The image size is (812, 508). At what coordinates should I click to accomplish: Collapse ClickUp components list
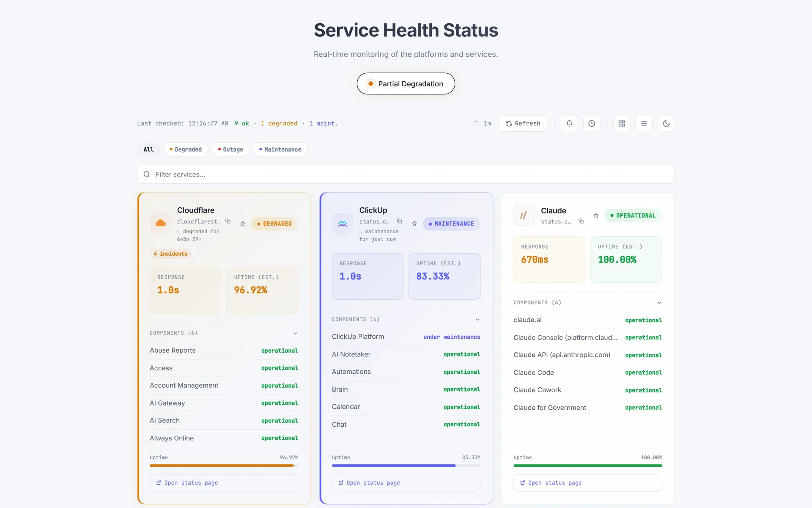click(477, 320)
